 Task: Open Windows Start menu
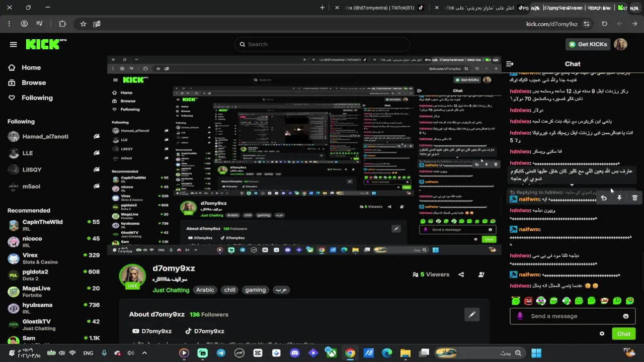[536, 353]
